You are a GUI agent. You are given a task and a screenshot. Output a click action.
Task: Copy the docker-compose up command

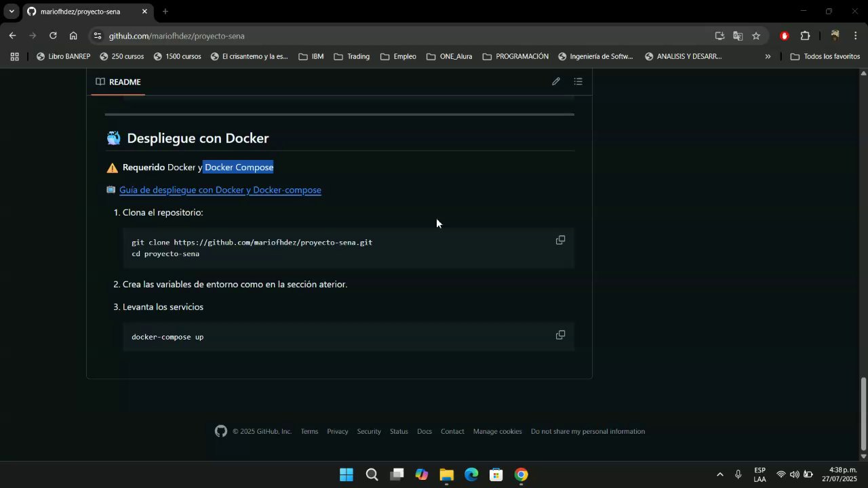click(560, 335)
